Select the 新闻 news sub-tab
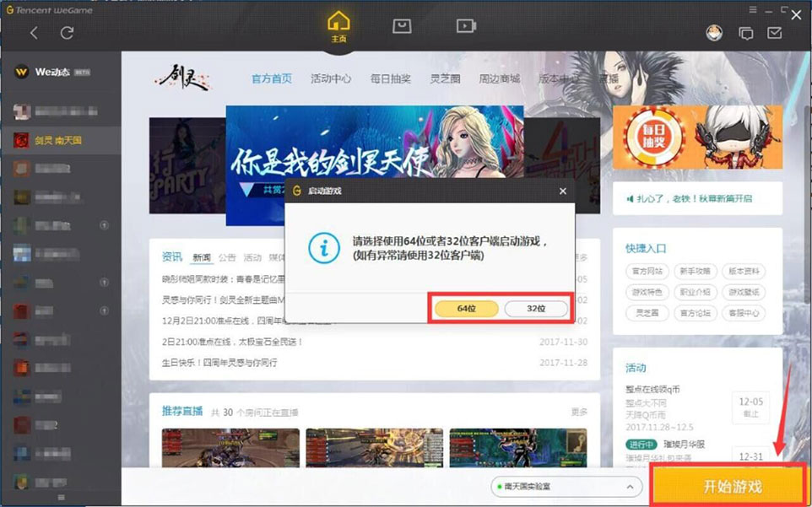 (x=202, y=257)
